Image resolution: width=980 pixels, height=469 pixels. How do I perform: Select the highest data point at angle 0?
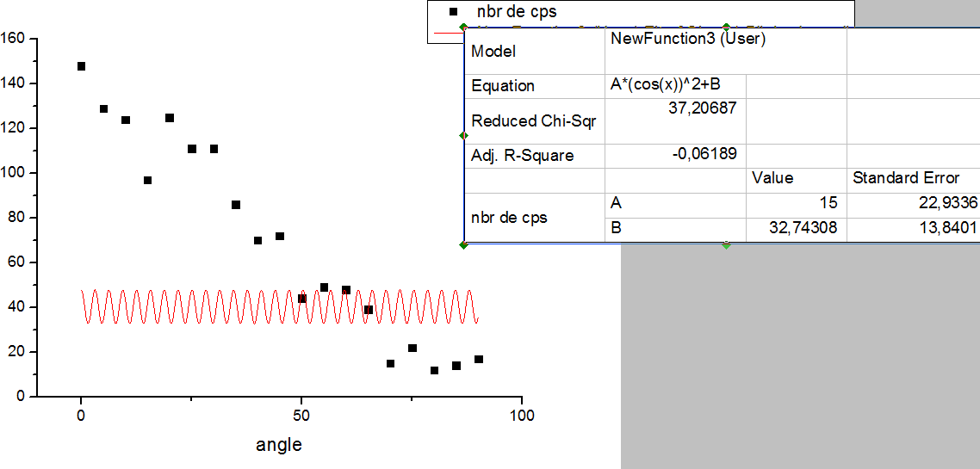coord(81,66)
